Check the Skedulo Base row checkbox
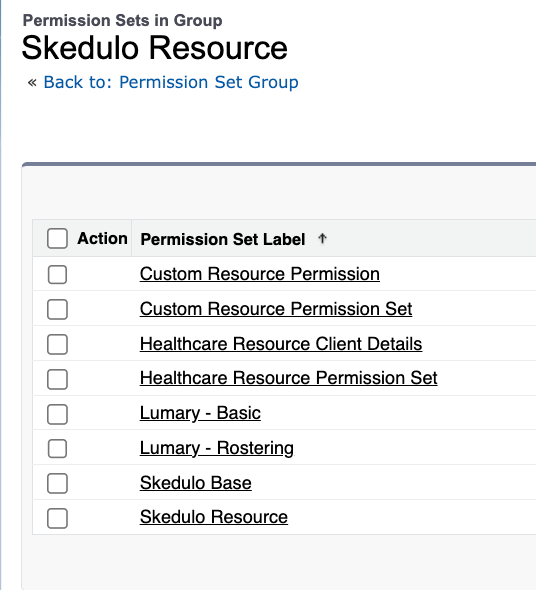 [x=57, y=483]
